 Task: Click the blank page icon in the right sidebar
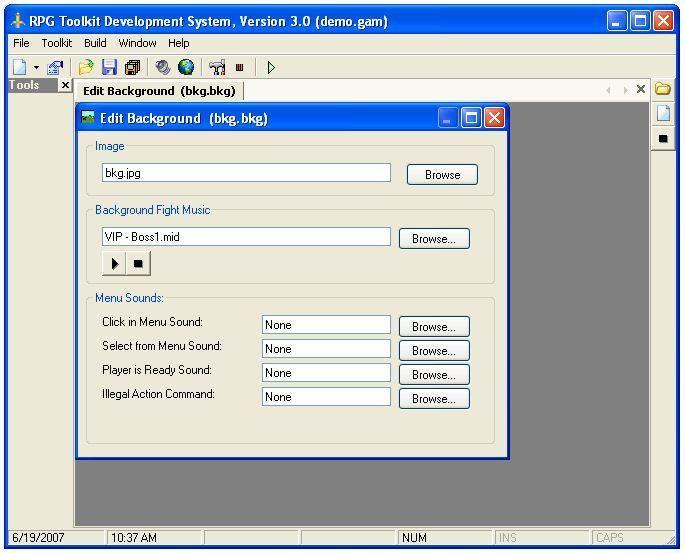click(x=663, y=114)
